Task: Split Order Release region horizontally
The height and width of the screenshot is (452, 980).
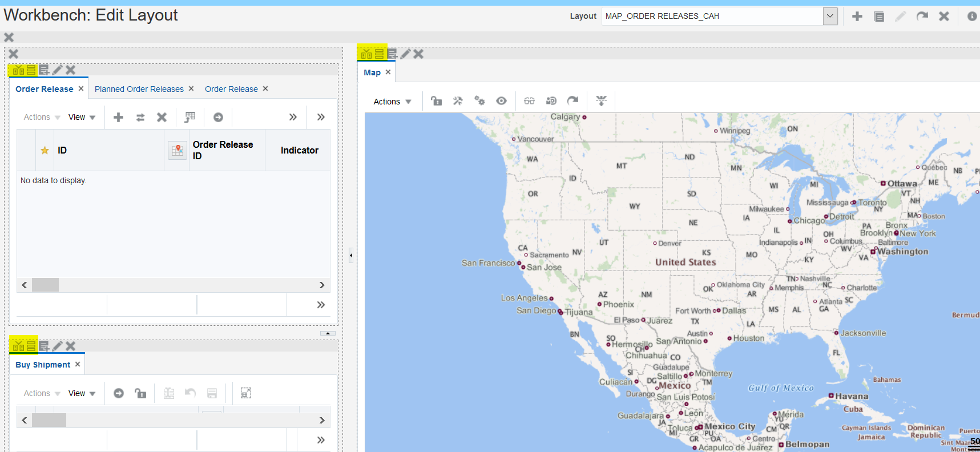Action: coord(31,70)
